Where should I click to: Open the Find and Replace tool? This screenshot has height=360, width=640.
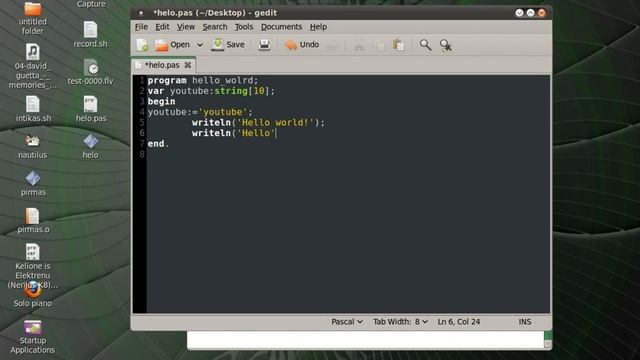coord(446,45)
